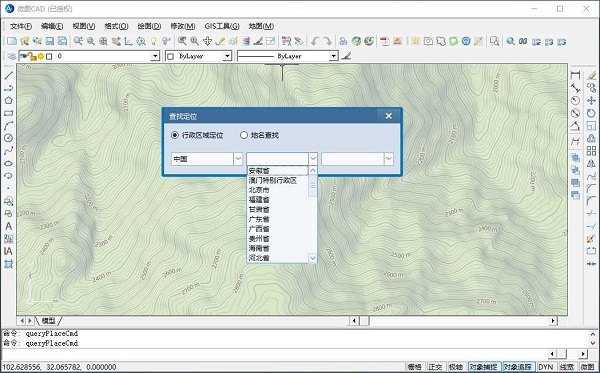Select the 地名查找 radio button

[x=244, y=135]
